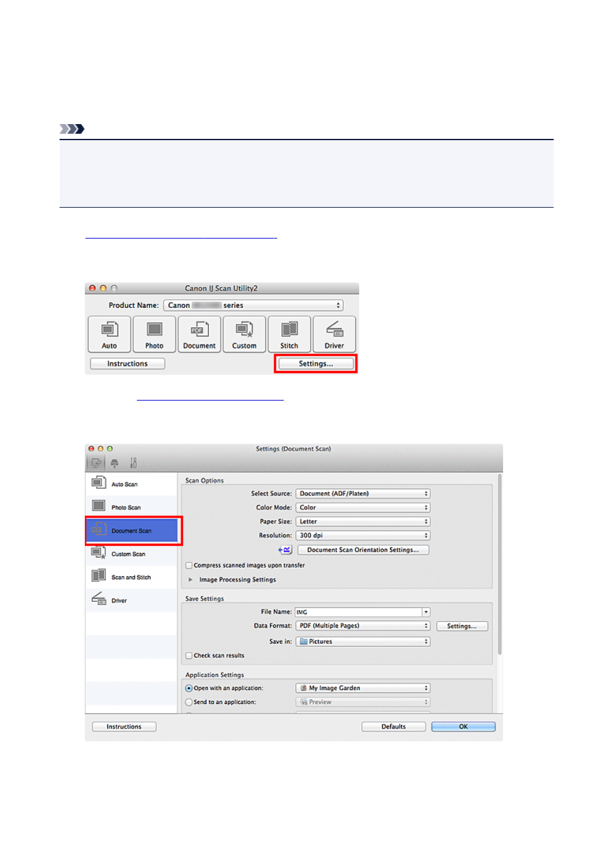Open Instructions in IJ Scan Utility2 window
The height and width of the screenshot is (868, 613).
pos(127,364)
